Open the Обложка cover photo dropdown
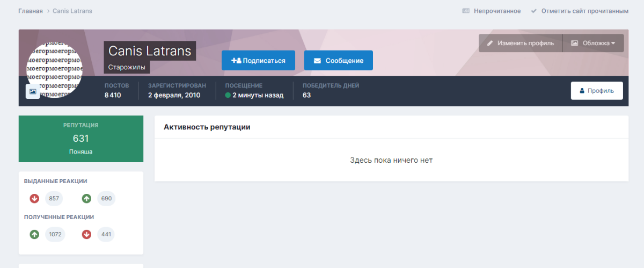This screenshot has height=268, width=644. [x=593, y=43]
